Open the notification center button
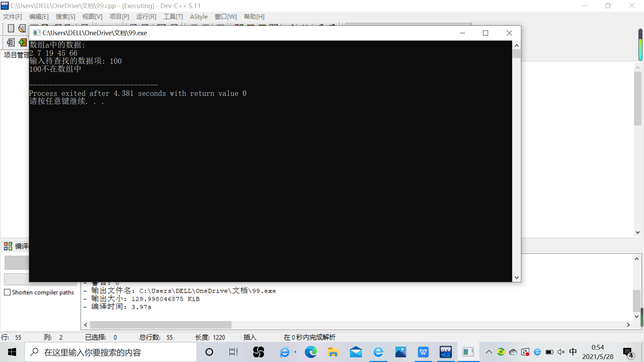This screenshot has height=362, width=644. point(628,352)
